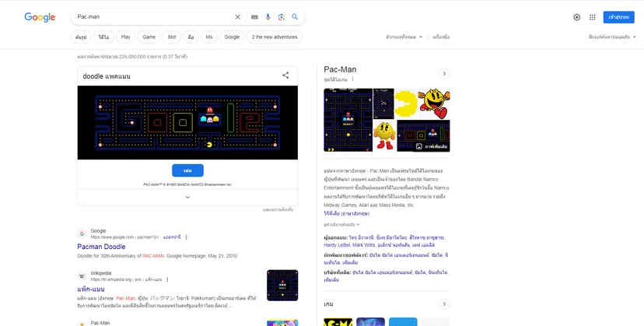Expand the games section arrow เกม

(444, 304)
